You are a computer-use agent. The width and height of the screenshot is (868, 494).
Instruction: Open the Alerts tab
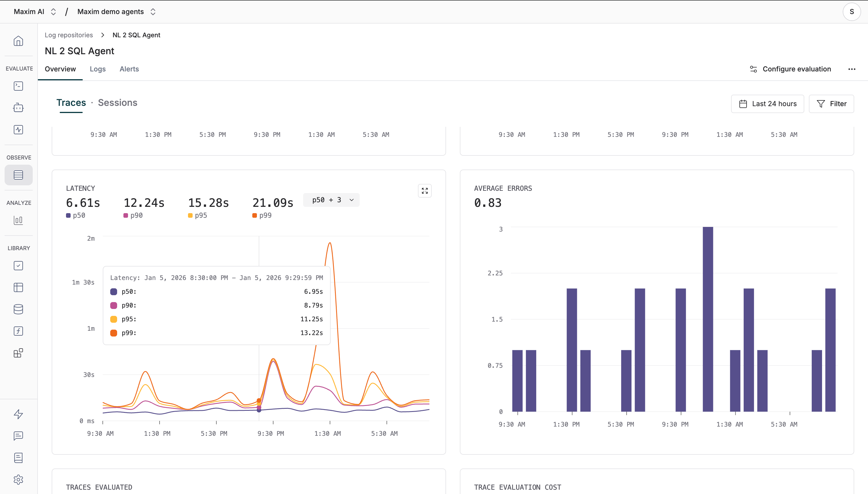129,69
